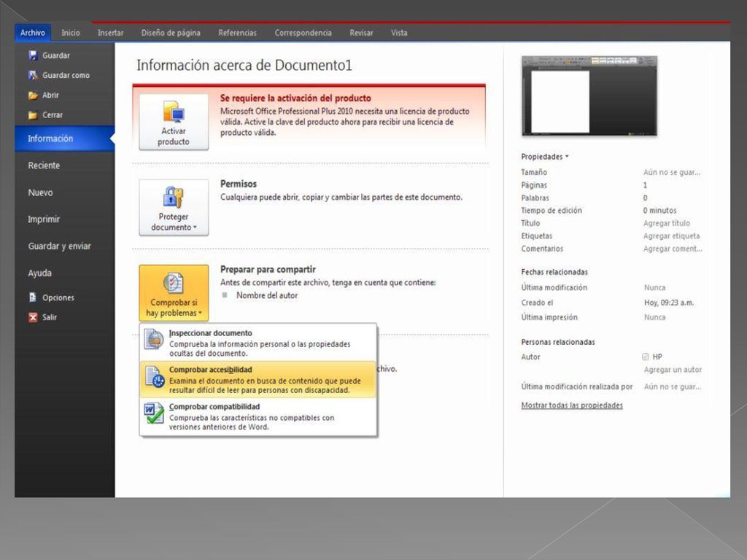The height and width of the screenshot is (560, 747).
Task: Expand the Propiedades dropdown arrow
Action: click(567, 157)
